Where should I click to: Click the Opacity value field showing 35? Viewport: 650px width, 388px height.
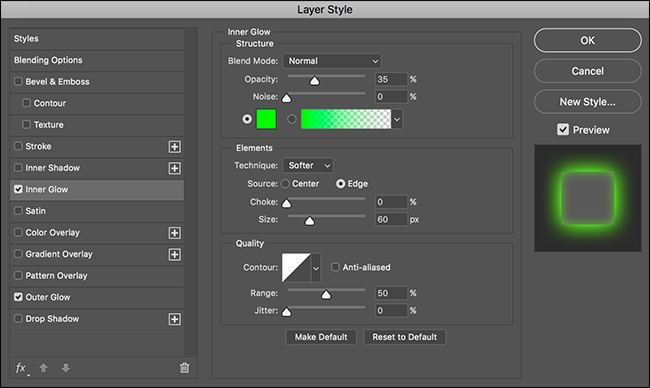pos(391,79)
